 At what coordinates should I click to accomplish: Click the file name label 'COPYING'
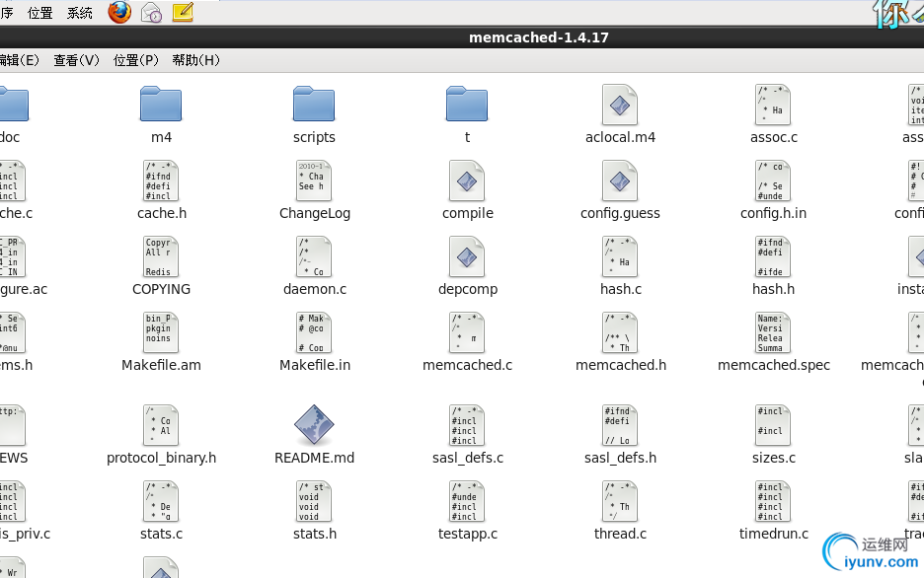pos(161,289)
